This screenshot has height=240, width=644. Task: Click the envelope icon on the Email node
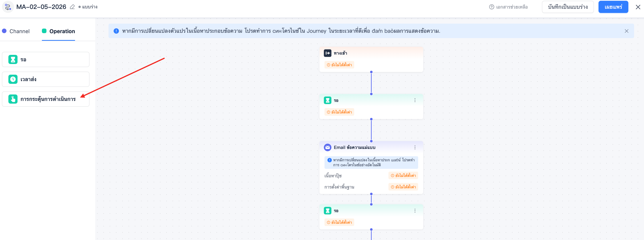(328, 147)
